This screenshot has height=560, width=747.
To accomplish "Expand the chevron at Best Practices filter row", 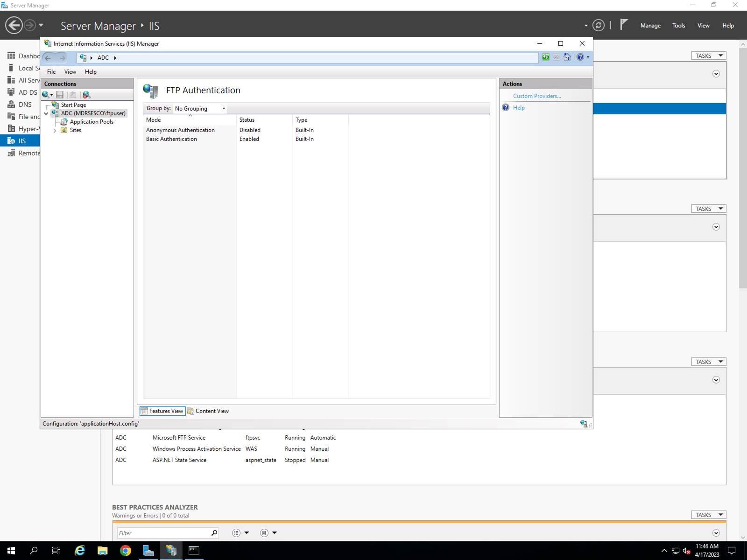I will 716,533.
